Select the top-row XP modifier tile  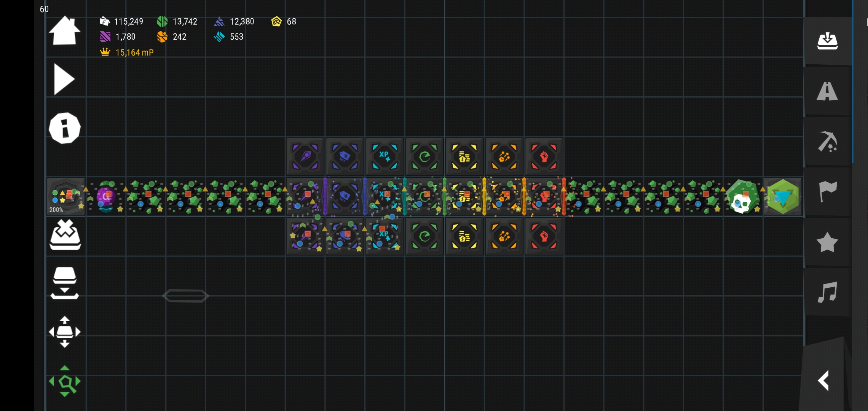pyautogui.click(x=385, y=157)
